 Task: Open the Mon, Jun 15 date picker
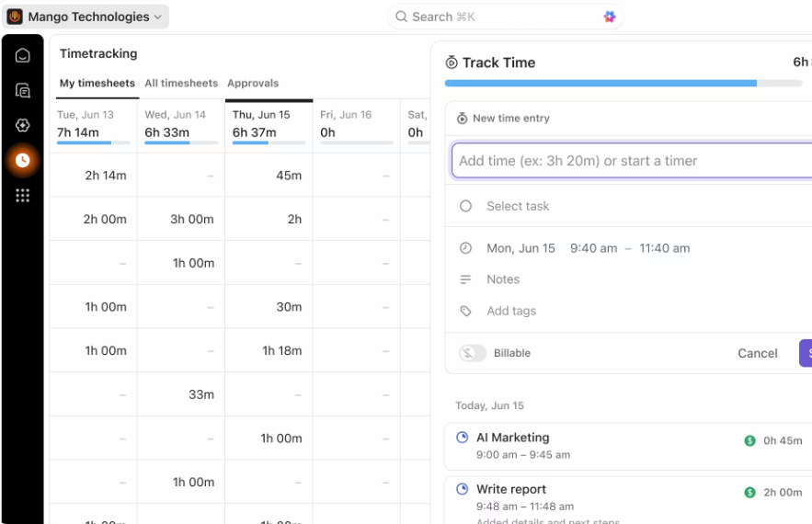pyautogui.click(x=521, y=248)
